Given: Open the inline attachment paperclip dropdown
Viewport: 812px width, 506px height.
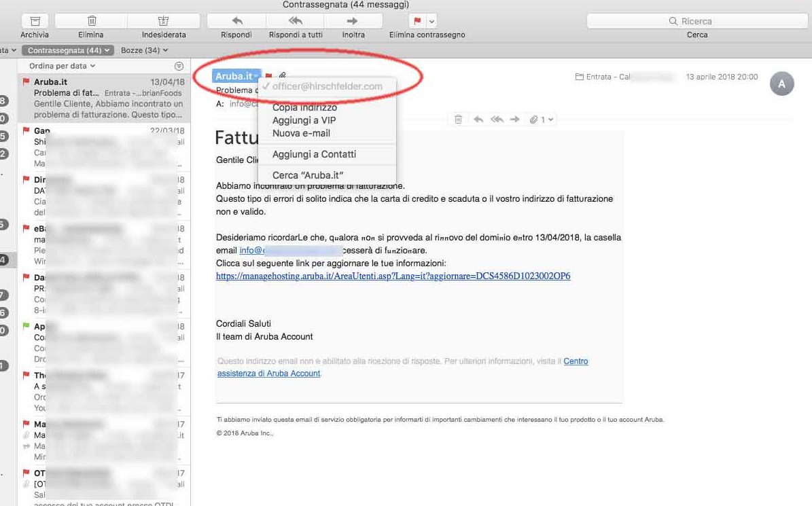Looking at the screenshot, I should click(x=542, y=120).
